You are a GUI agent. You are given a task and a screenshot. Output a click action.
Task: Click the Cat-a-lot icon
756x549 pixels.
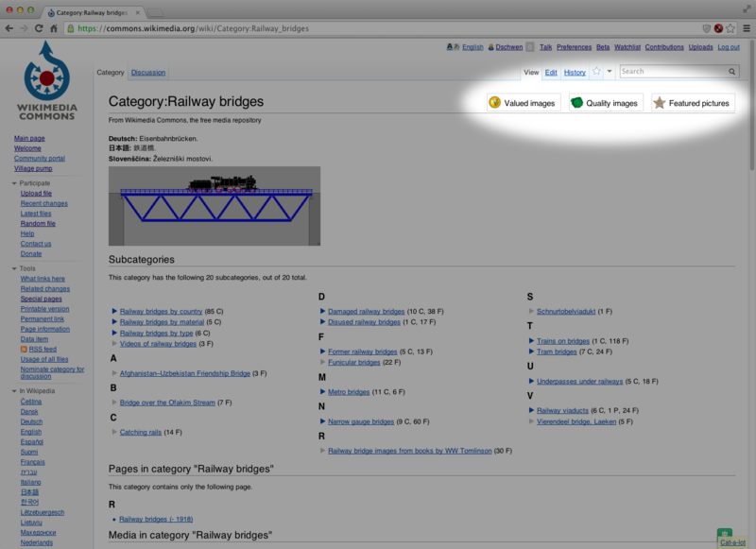[x=725, y=534]
